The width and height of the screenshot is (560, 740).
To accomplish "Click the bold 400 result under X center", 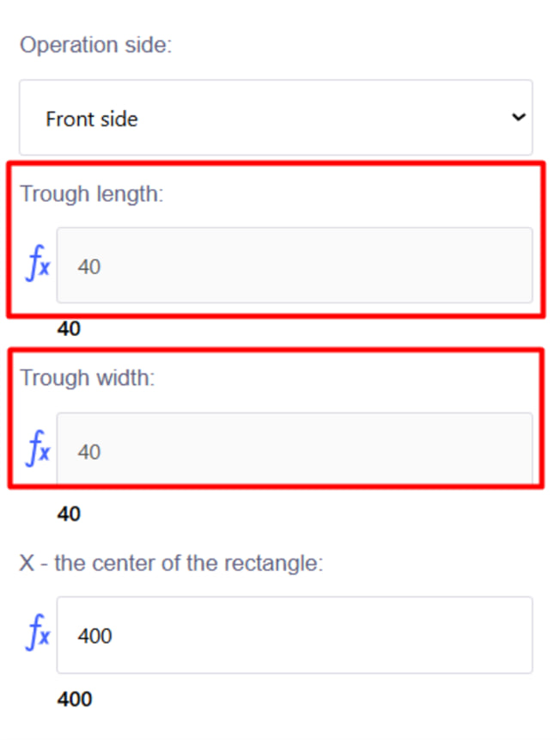I will click(75, 700).
